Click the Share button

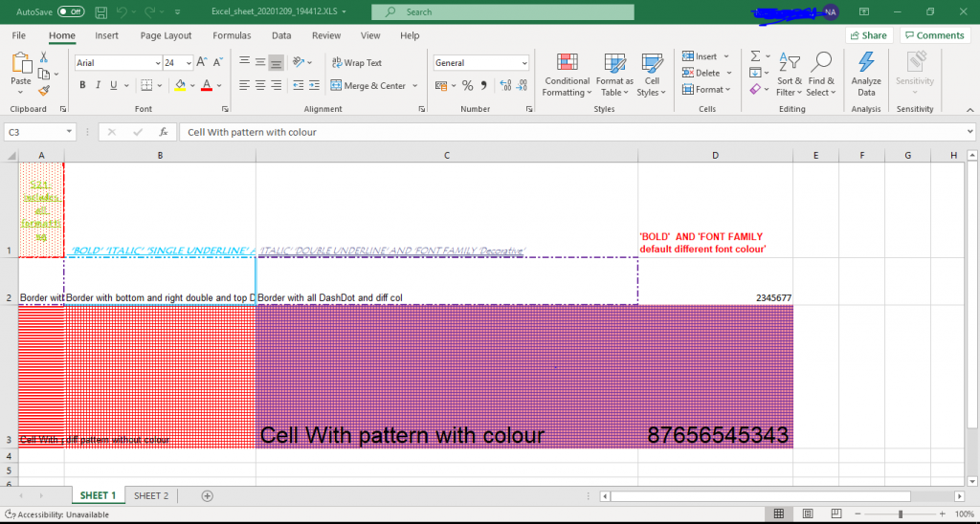click(869, 35)
